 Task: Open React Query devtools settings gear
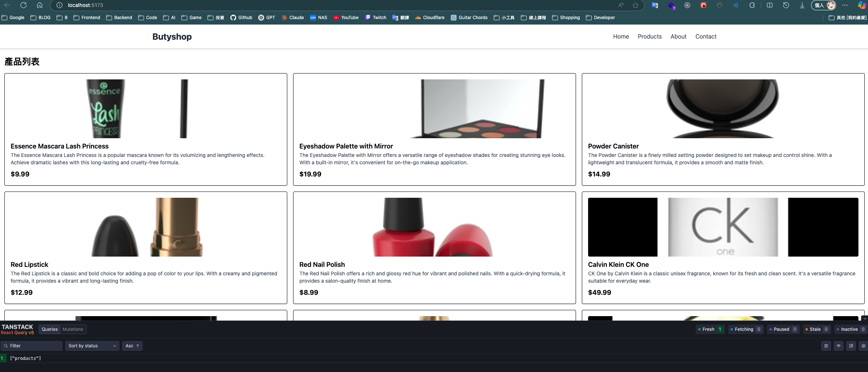tap(863, 346)
